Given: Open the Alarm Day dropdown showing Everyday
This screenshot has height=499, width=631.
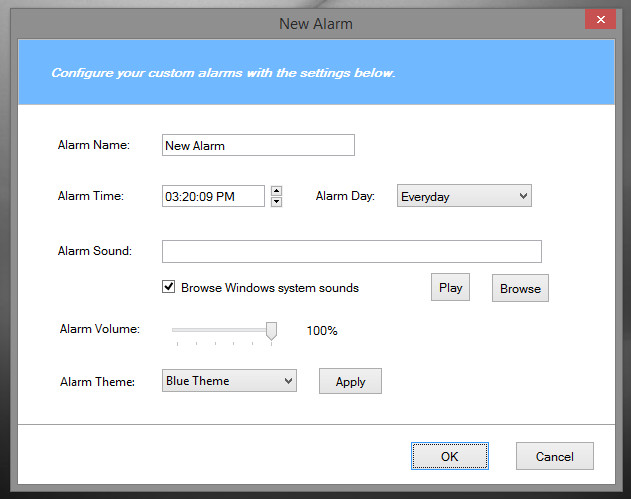Looking at the screenshot, I should 464,196.
